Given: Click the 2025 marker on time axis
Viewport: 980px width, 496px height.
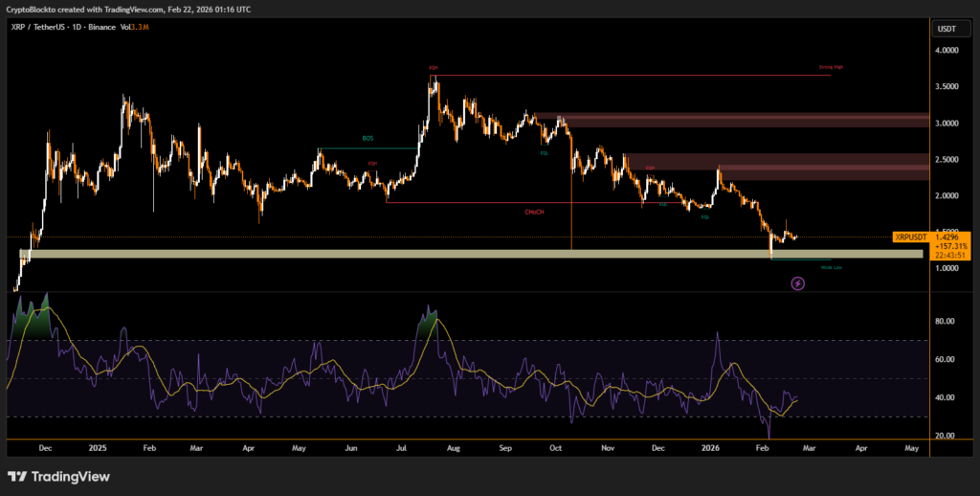Looking at the screenshot, I should tap(99, 447).
